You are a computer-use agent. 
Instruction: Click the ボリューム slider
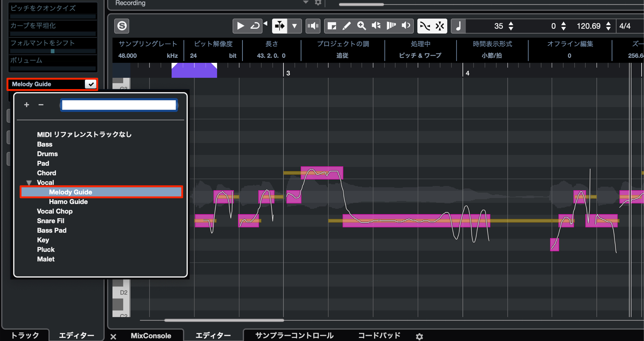[x=53, y=68]
